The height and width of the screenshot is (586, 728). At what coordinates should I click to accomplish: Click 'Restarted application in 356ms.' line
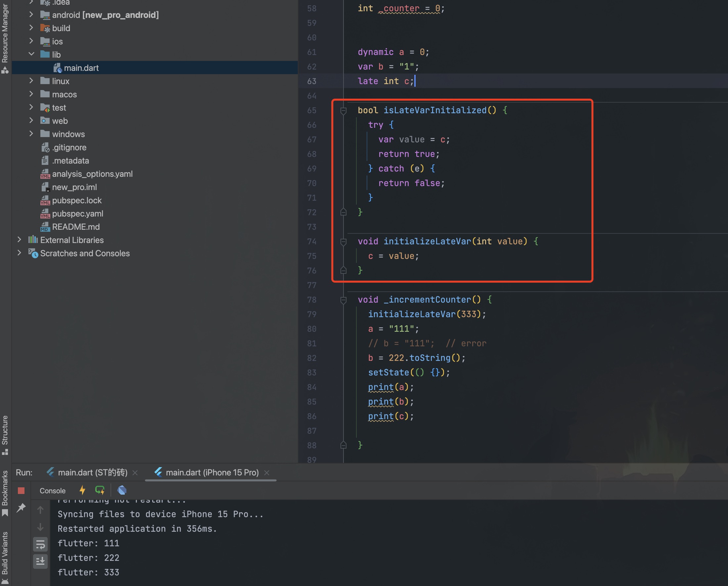pyautogui.click(x=137, y=529)
